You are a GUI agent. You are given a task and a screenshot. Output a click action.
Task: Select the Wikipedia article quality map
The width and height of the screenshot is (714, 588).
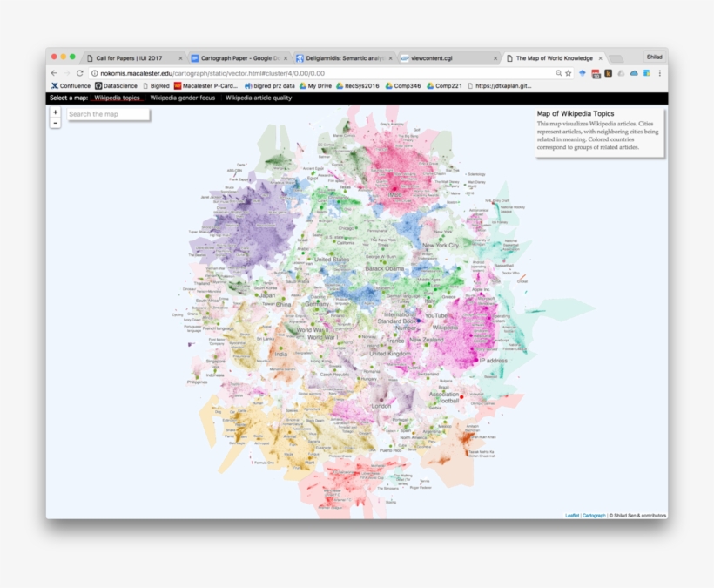(x=259, y=98)
